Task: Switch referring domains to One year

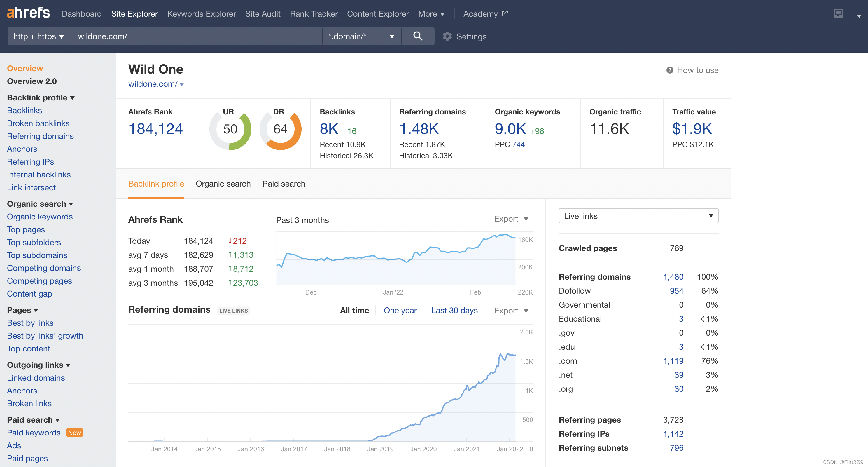Action: pos(400,310)
